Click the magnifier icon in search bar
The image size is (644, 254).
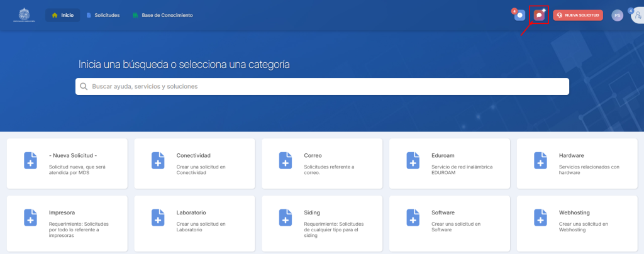(x=83, y=86)
